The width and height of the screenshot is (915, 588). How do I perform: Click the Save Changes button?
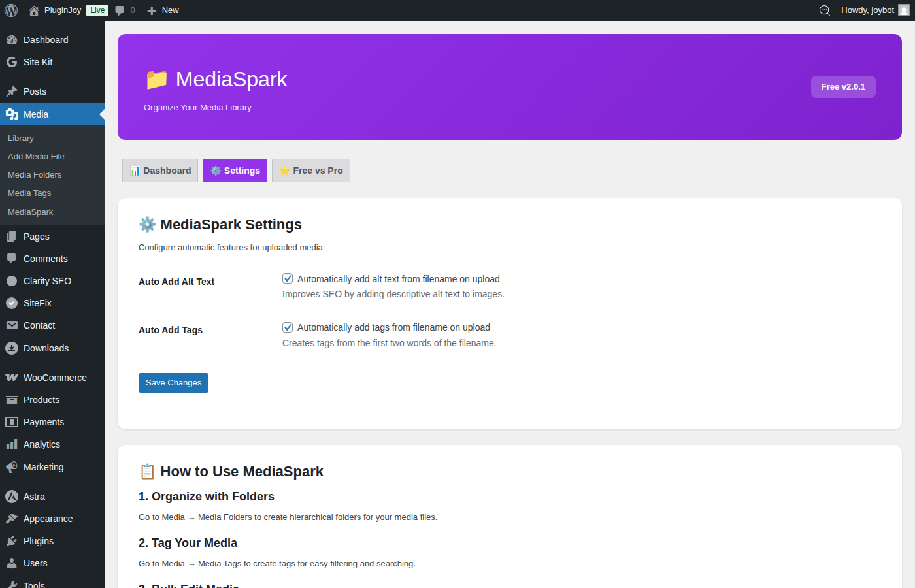click(173, 382)
